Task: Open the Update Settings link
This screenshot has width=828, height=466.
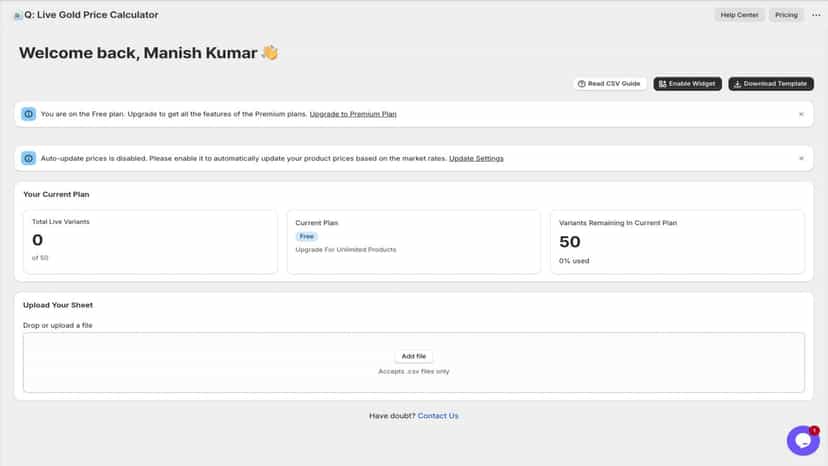Action: 476,159
